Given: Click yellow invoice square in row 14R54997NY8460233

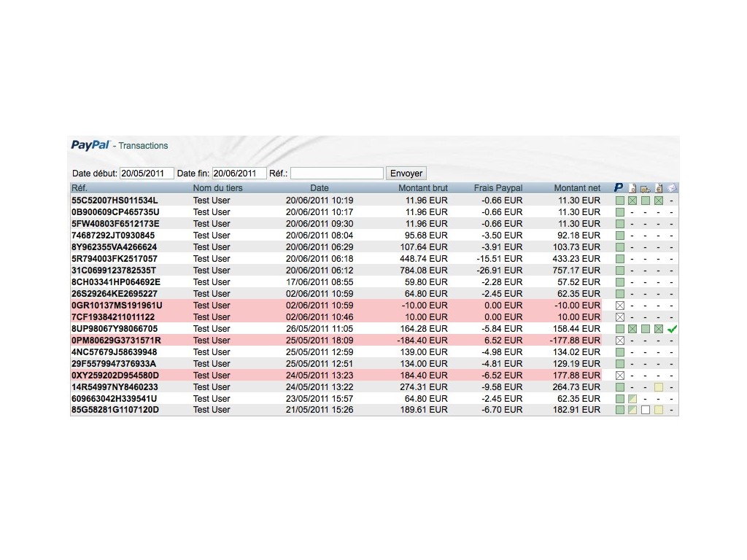Looking at the screenshot, I should (x=659, y=387).
